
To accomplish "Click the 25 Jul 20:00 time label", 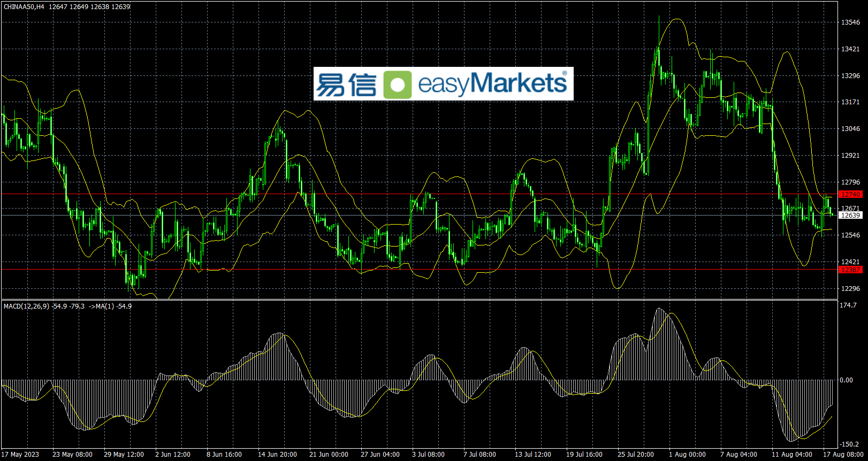I will coord(636,455).
